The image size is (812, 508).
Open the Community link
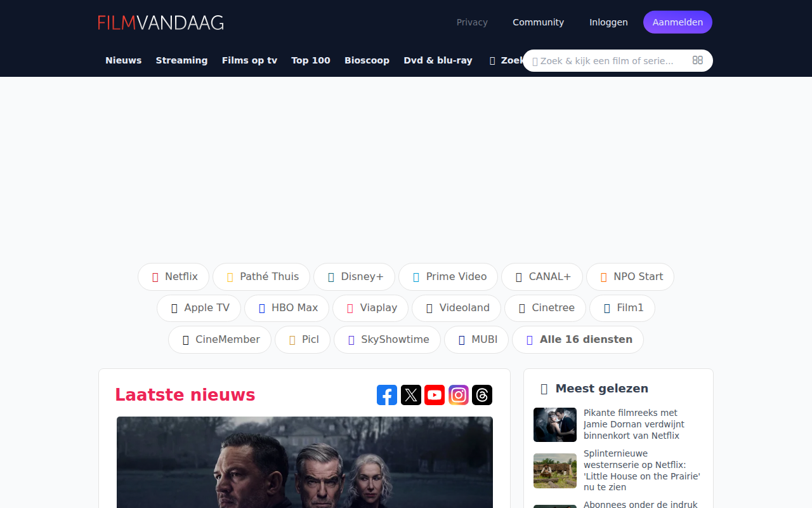pyautogui.click(x=538, y=22)
